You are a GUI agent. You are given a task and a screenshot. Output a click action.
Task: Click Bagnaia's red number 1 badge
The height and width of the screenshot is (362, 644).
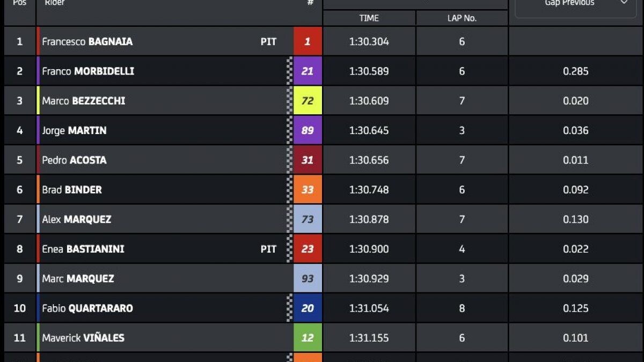(308, 41)
